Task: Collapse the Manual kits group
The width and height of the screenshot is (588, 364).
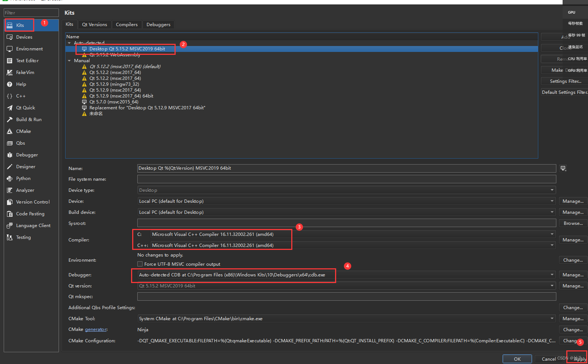Action: (x=69, y=61)
